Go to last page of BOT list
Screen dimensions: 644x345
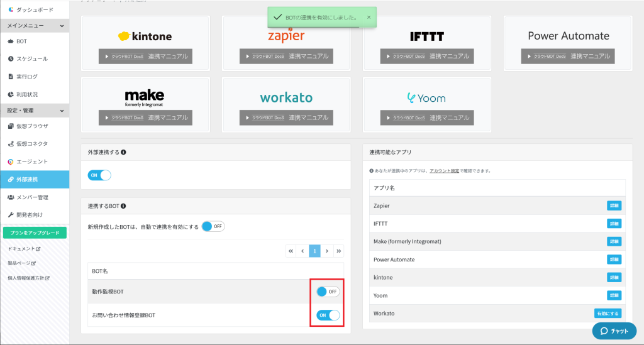pyautogui.click(x=339, y=251)
